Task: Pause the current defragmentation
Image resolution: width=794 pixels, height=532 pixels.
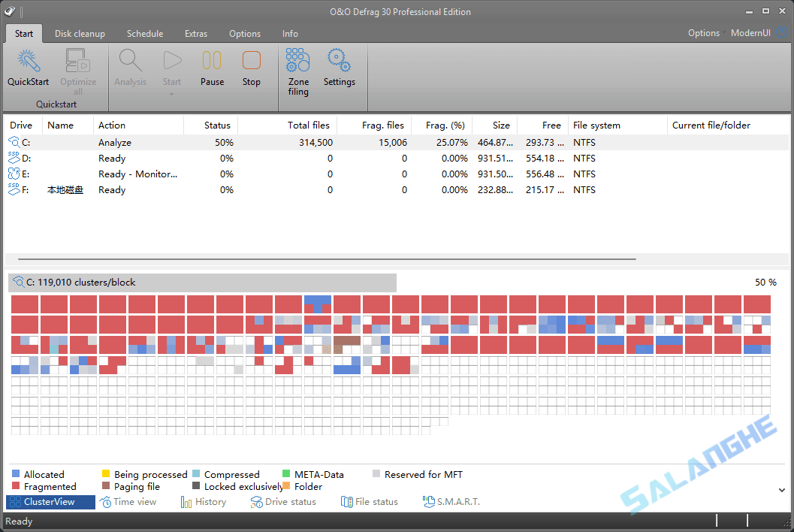Action: 212,69
